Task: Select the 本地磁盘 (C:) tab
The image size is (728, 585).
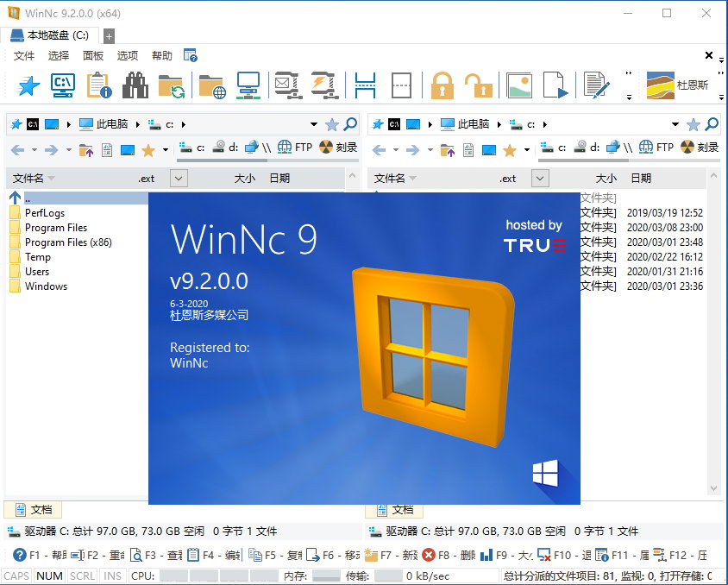Action: tap(49, 35)
